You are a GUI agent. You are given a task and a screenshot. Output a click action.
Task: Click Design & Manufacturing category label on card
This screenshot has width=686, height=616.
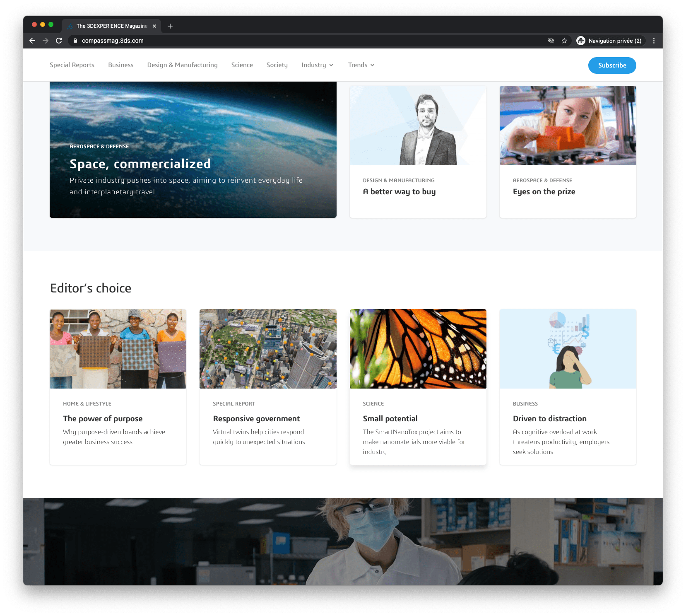click(x=399, y=181)
